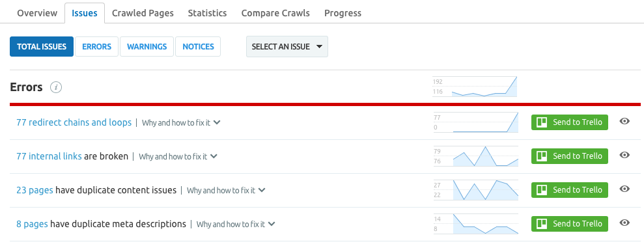
Task: Expand fix help for broken internal links
Action: point(178,156)
